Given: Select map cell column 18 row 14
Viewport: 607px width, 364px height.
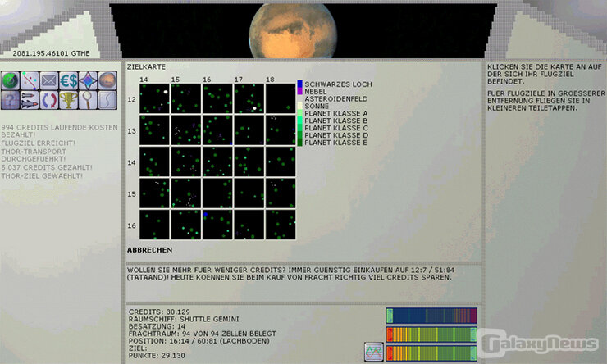Looking at the screenshot, I should pos(281,162).
